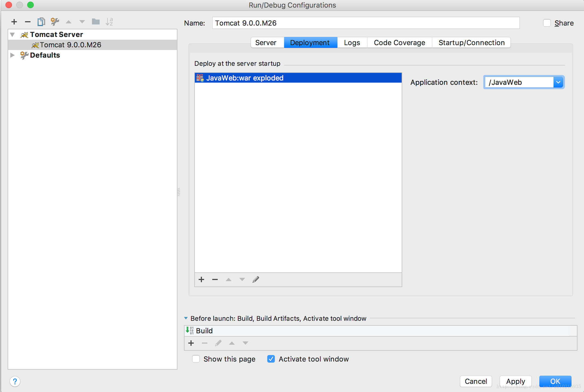Toggle the Share checkbox
Viewport: 584px width, 392px height.
point(547,23)
